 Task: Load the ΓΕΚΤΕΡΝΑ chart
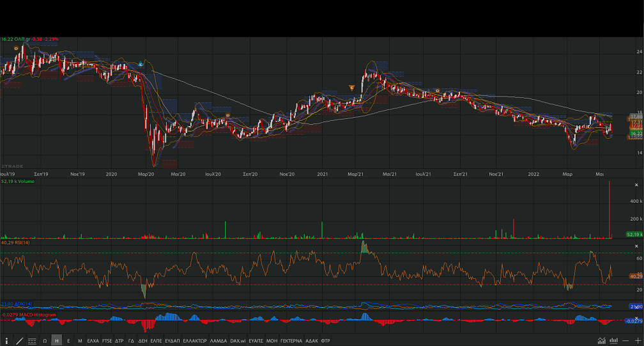[291, 341]
